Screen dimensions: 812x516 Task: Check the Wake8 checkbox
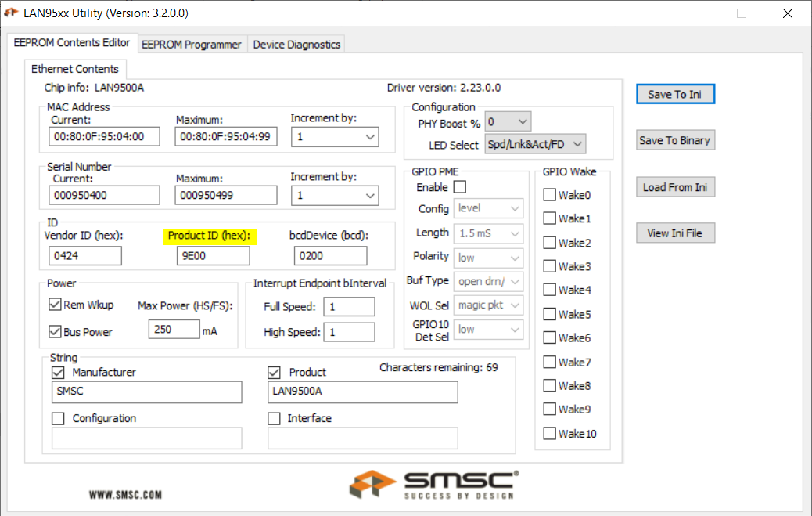coord(549,386)
